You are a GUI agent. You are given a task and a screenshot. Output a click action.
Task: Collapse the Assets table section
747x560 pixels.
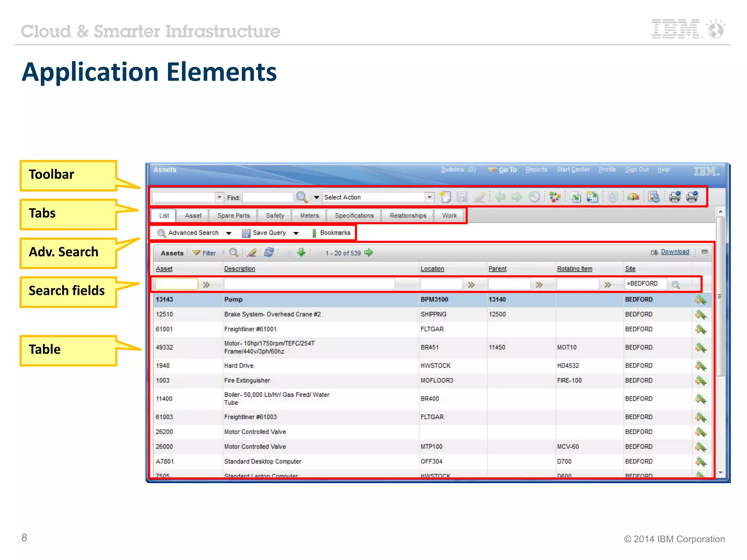(x=705, y=252)
